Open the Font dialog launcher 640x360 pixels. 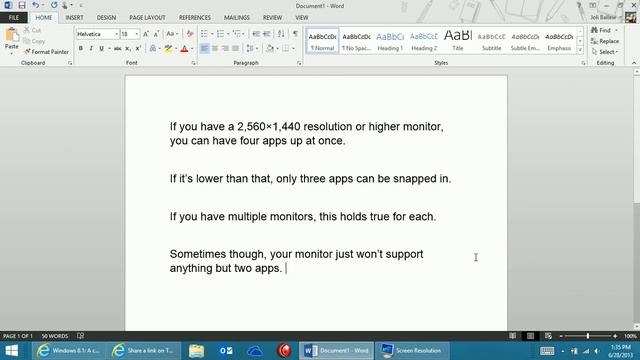pos(193,63)
